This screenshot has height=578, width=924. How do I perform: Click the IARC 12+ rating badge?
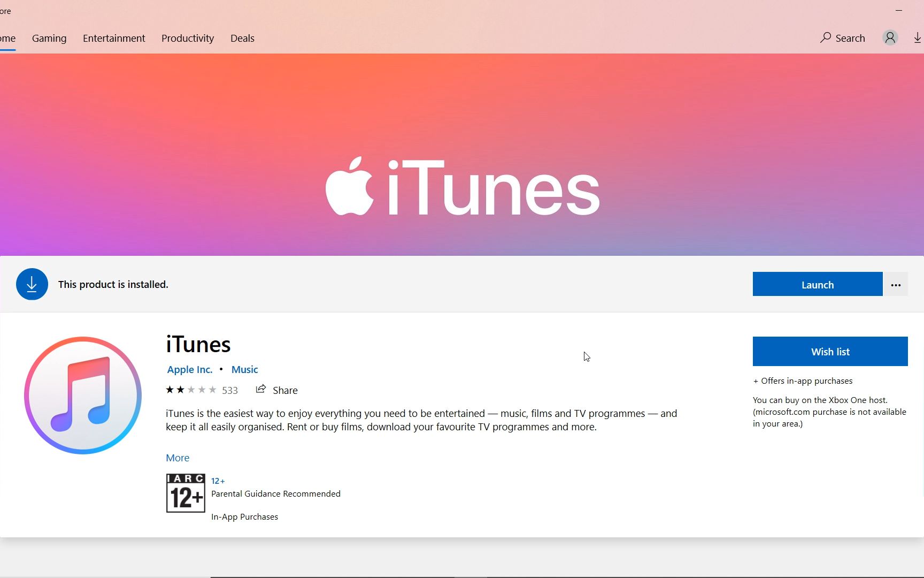186,493
